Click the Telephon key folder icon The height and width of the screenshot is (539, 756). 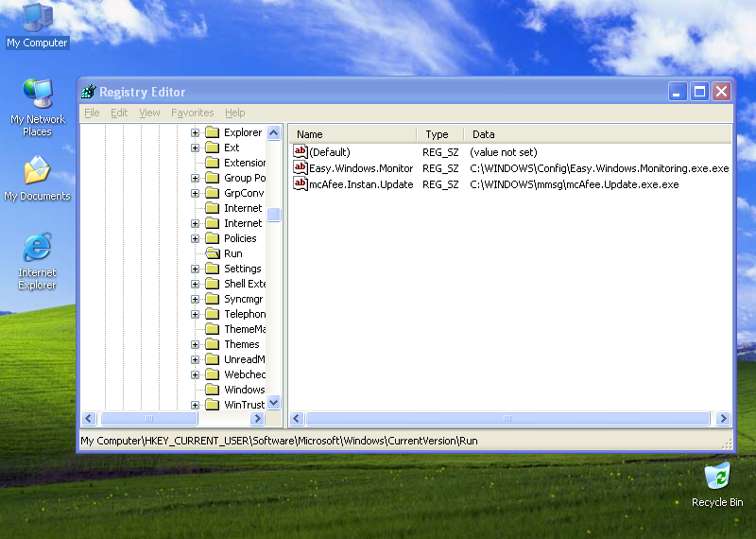(212, 314)
